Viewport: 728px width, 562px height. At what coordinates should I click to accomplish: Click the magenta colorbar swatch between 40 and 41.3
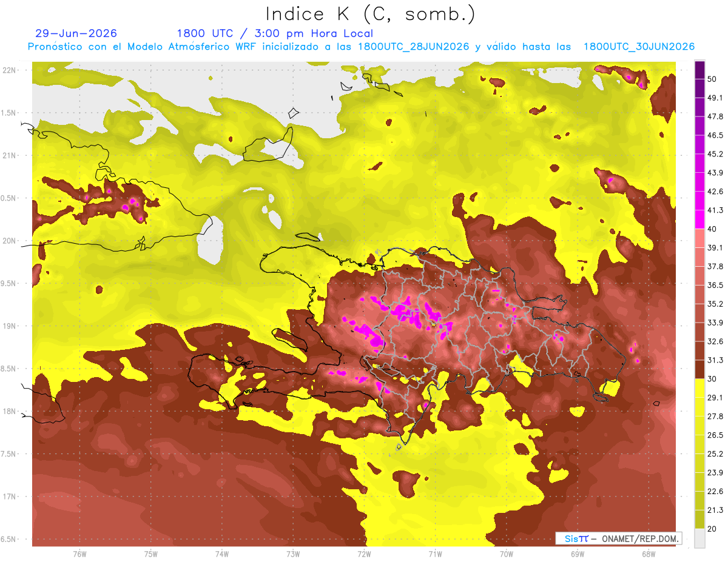[x=699, y=219]
